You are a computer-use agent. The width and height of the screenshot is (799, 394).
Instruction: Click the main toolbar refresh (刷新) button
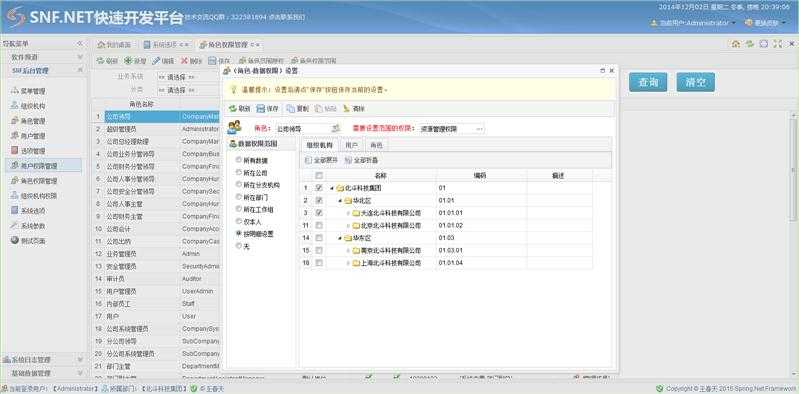(108, 61)
